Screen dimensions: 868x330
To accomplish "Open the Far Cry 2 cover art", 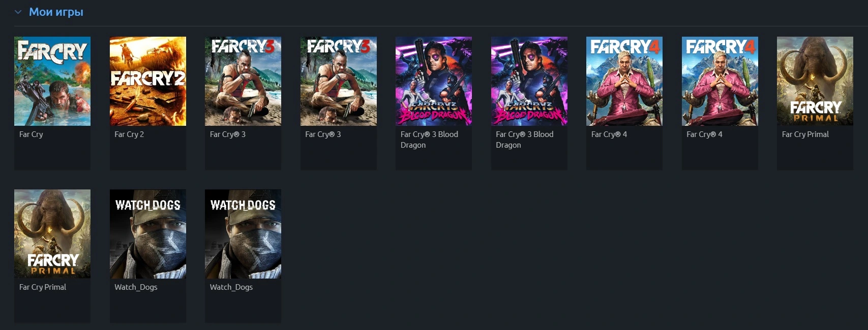I will coord(148,81).
